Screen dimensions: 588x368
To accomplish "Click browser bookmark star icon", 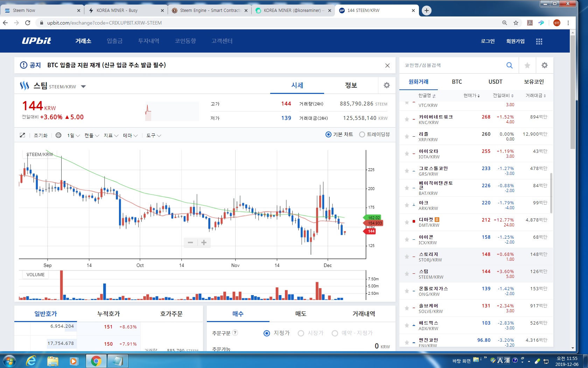I will pos(516,23).
